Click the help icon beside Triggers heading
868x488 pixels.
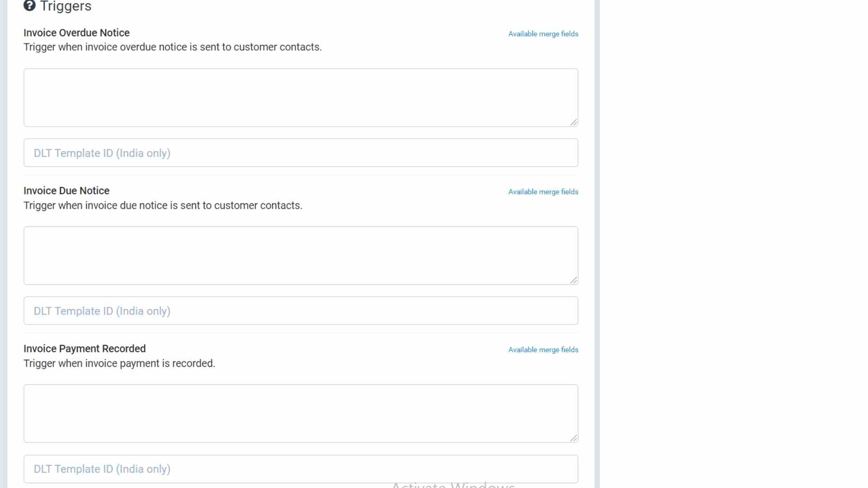tap(30, 6)
